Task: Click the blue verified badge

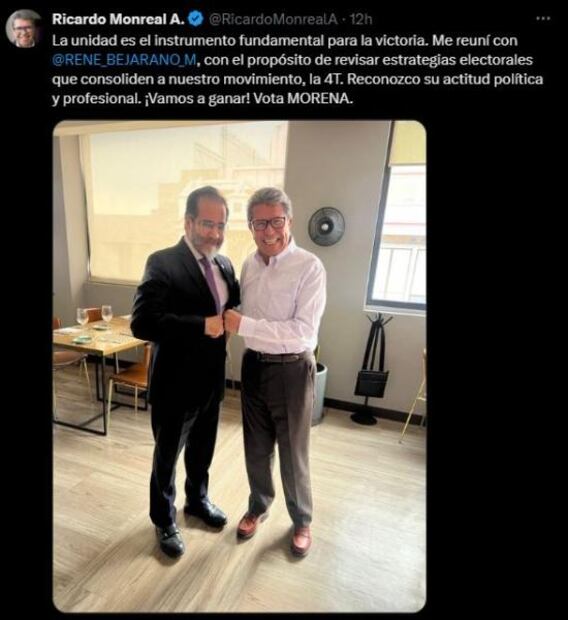Action: (197, 19)
